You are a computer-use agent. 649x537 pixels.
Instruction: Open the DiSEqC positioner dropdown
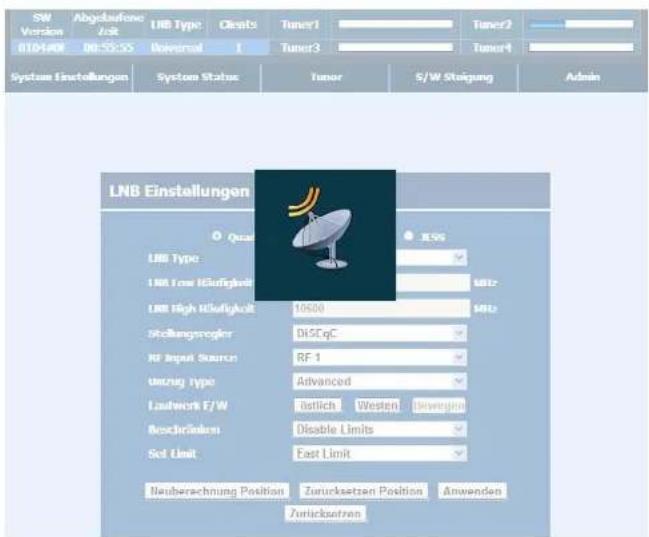[x=380, y=333]
